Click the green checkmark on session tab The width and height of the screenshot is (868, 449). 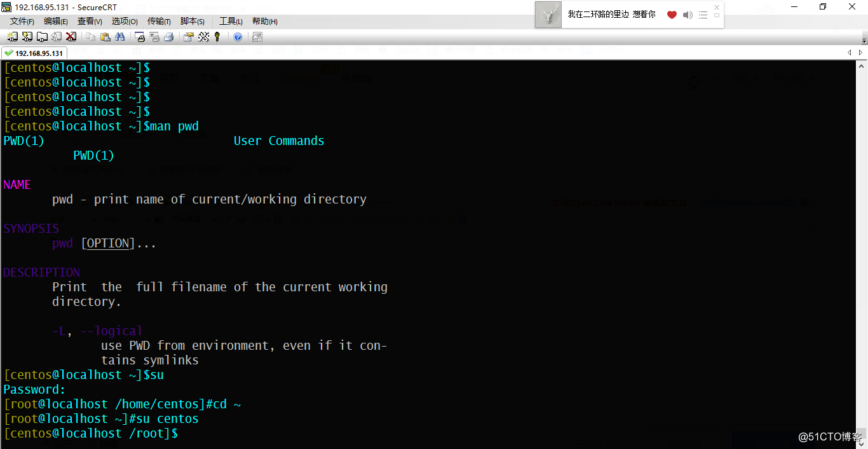8,53
